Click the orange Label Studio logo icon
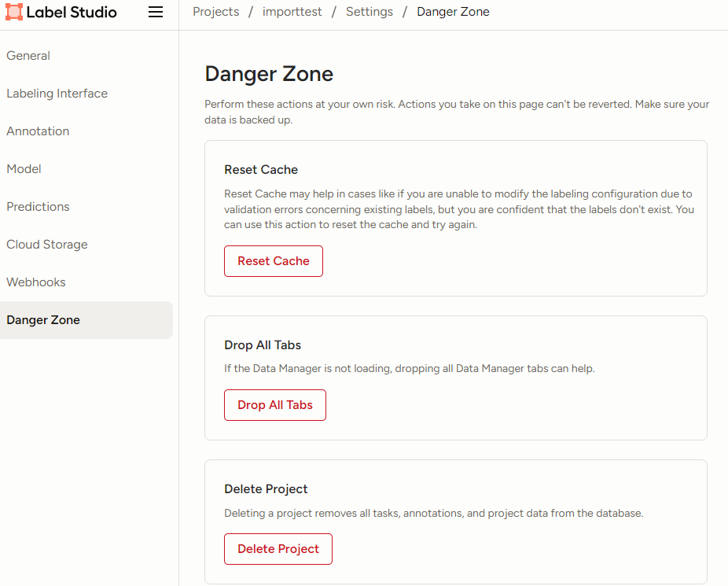The width and height of the screenshot is (728, 586). pos(14,13)
